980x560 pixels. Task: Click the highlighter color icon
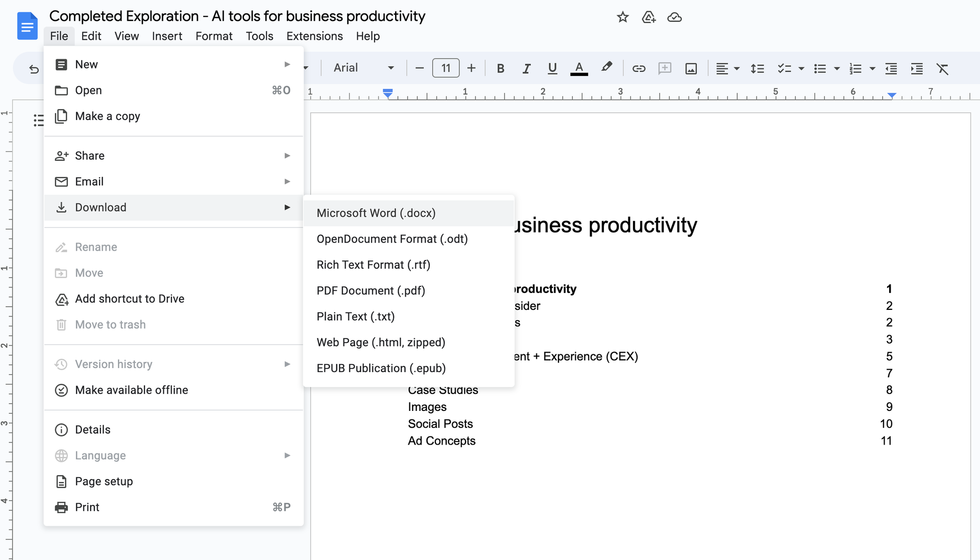click(607, 68)
